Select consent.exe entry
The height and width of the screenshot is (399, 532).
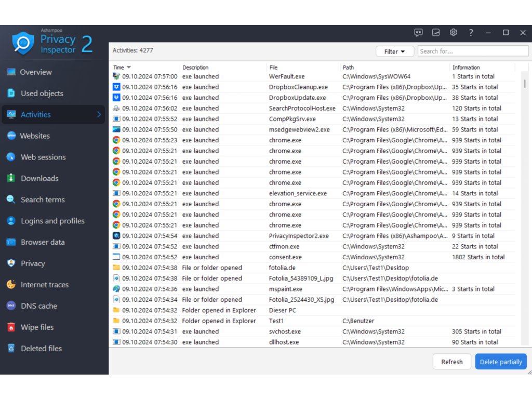(314, 257)
